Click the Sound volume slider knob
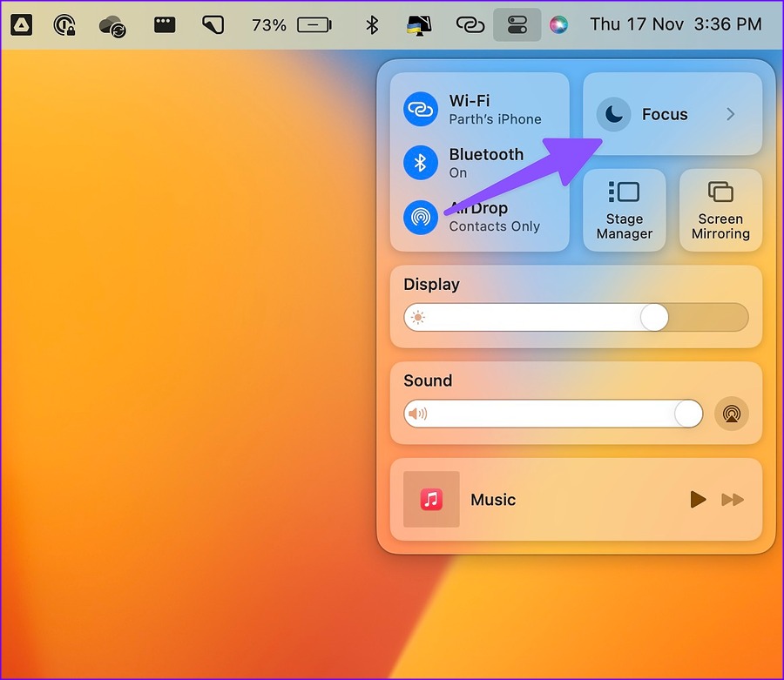This screenshot has height=680, width=784. [x=688, y=414]
